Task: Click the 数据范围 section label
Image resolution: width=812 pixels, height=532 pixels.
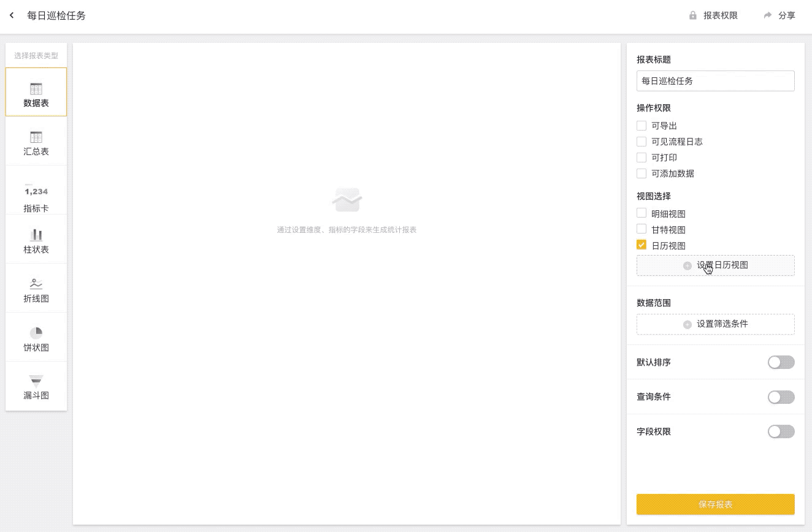Action: coord(654,303)
